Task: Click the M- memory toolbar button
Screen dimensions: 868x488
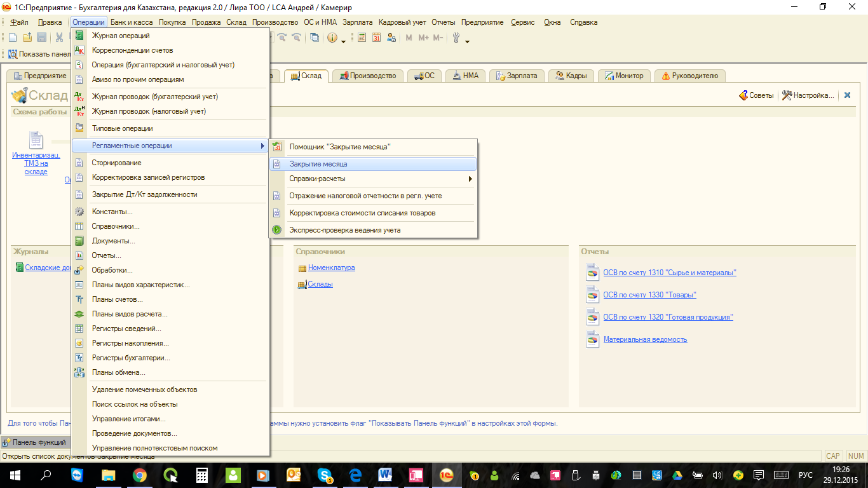Action: 438,37
